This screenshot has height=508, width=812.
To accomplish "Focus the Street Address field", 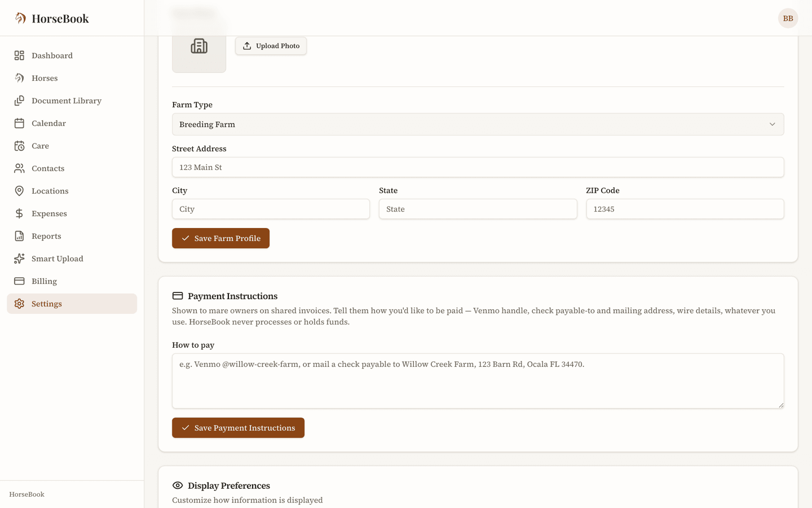I will pos(478,167).
